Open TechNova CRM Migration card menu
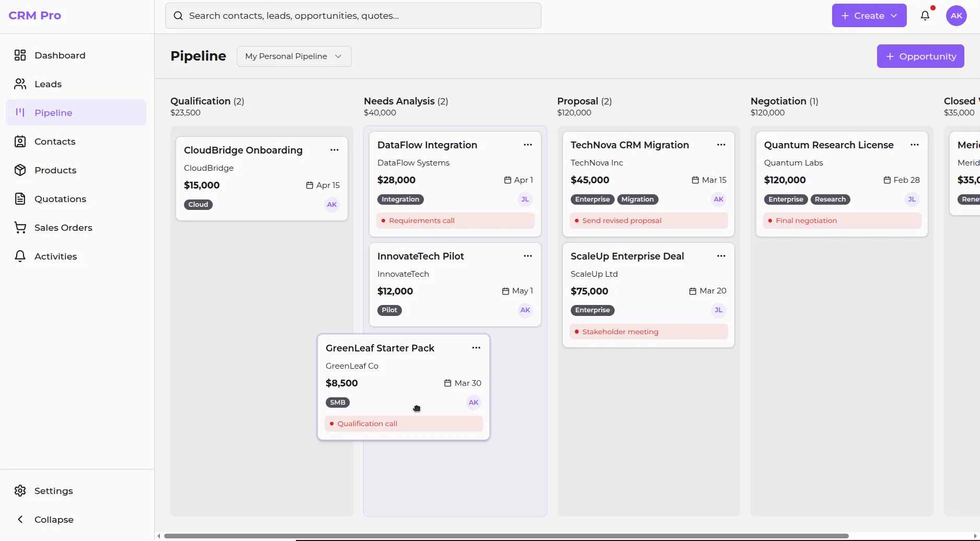 coord(721,145)
